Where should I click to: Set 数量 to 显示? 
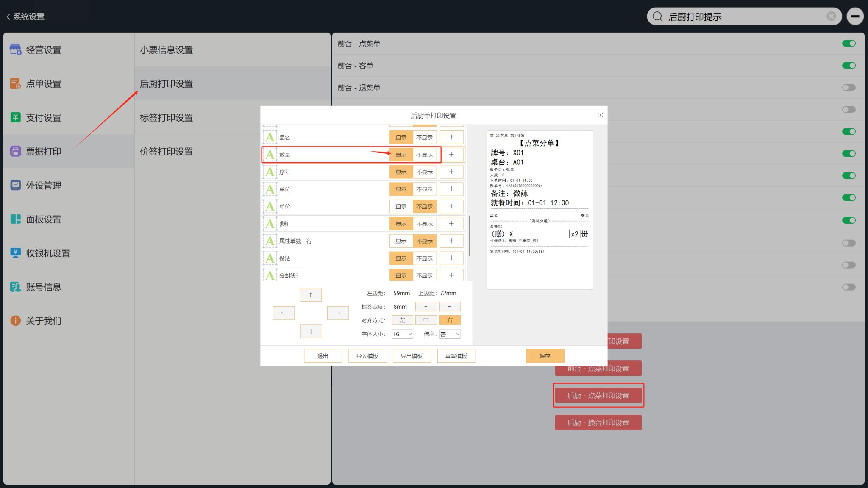click(401, 155)
